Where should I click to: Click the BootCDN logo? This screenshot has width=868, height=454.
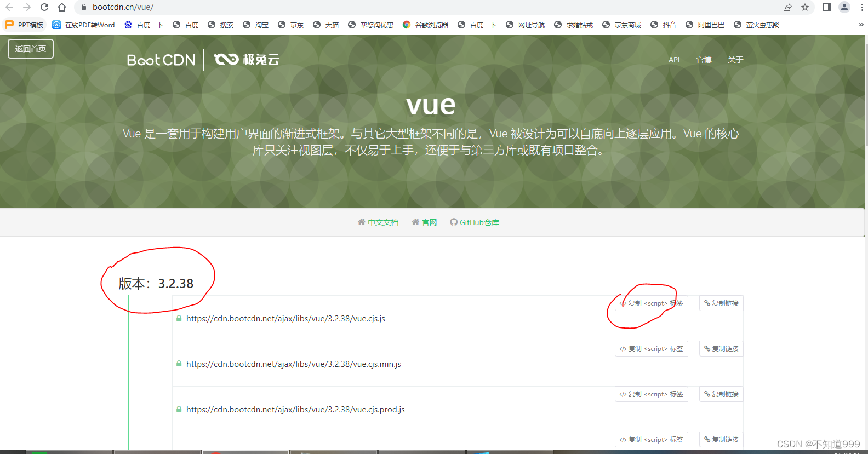coord(161,60)
